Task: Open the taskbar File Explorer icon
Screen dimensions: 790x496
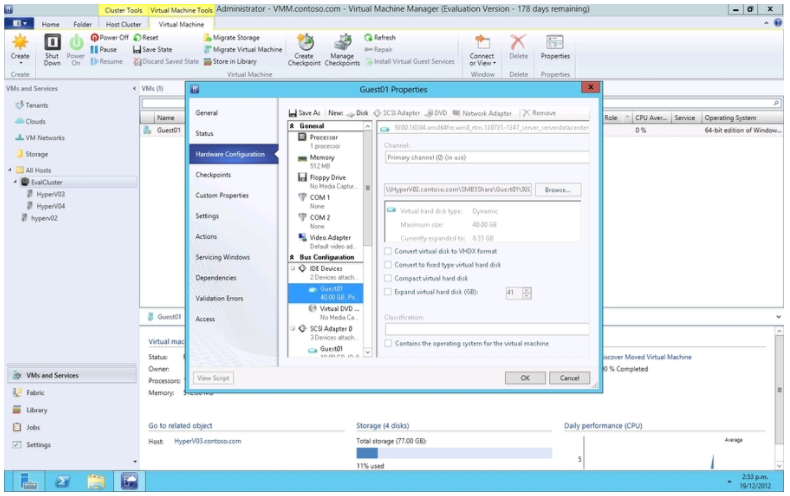Action: pyautogui.click(x=96, y=481)
